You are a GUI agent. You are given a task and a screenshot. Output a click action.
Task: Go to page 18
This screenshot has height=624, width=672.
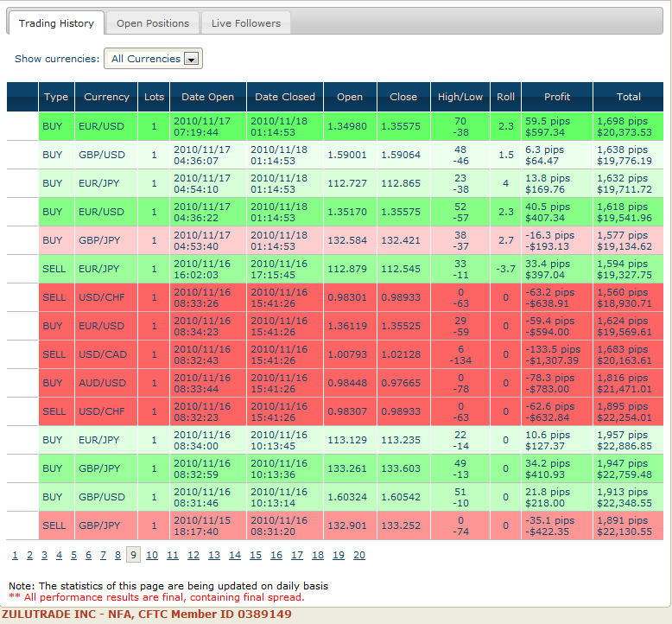(318, 555)
